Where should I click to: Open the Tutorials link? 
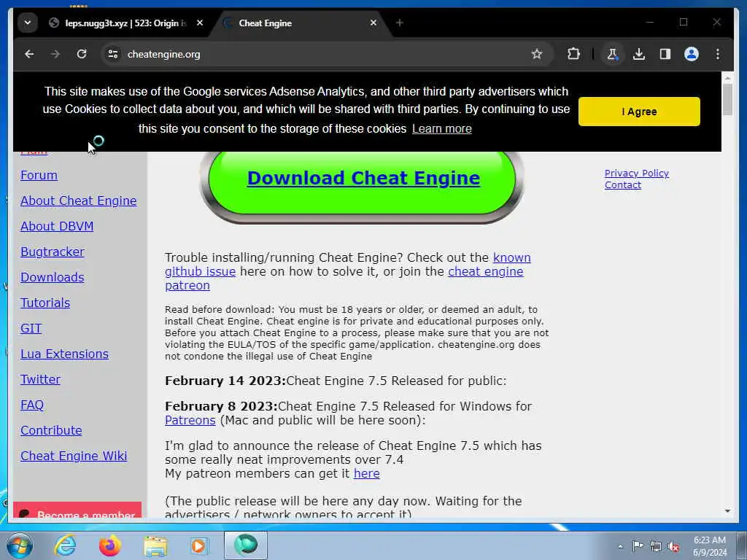tap(45, 303)
